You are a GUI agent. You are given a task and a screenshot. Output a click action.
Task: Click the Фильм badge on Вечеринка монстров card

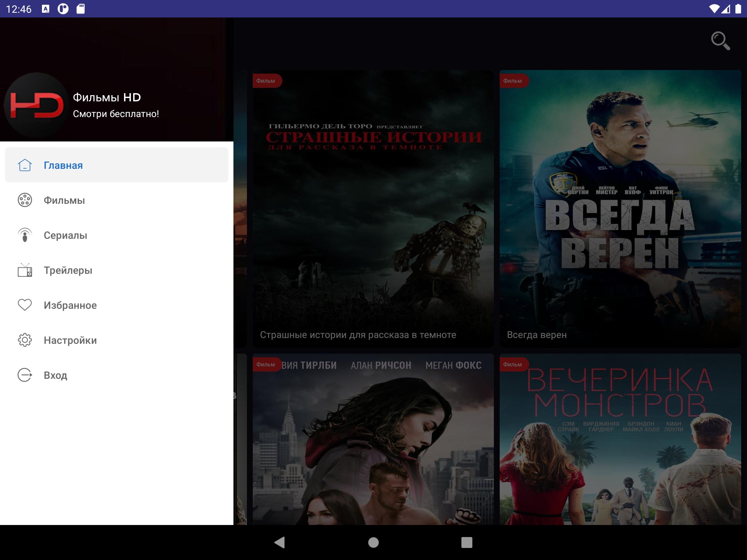coord(514,365)
